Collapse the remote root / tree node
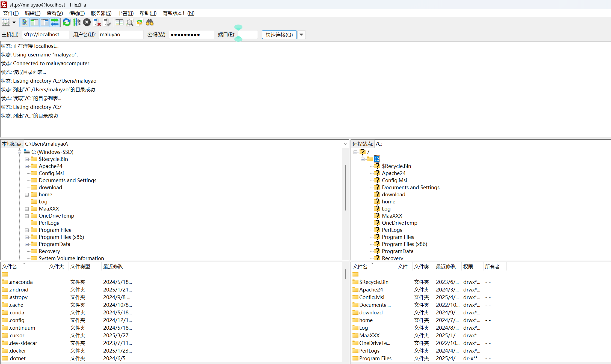The width and height of the screenshot is (611, 364). [355, 152]
